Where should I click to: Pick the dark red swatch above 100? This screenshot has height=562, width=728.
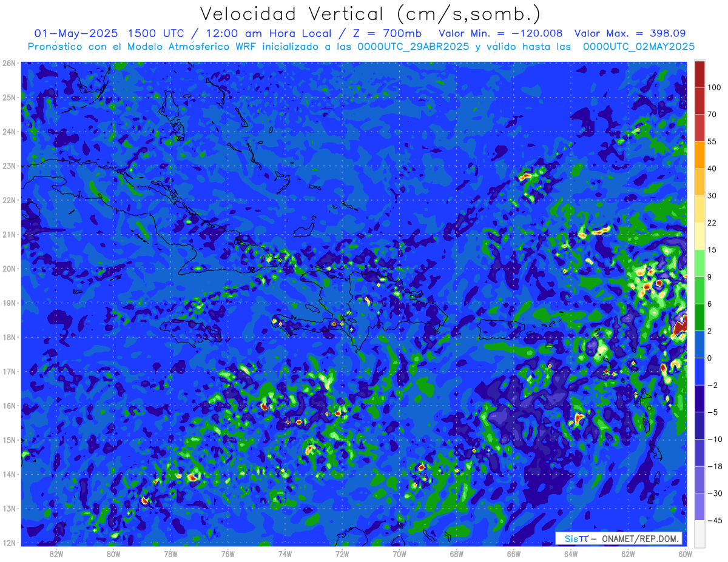pyautogui.click(x=699, y=74)
